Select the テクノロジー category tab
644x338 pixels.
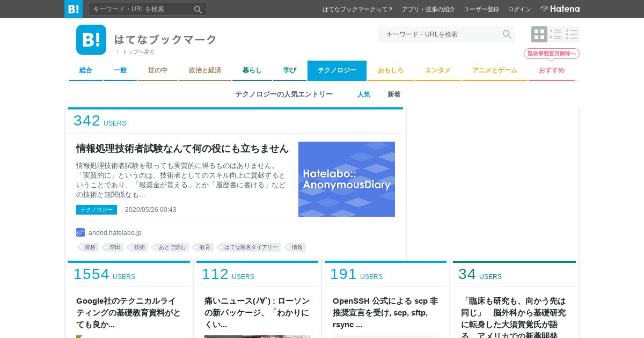[x=337, y=70]
